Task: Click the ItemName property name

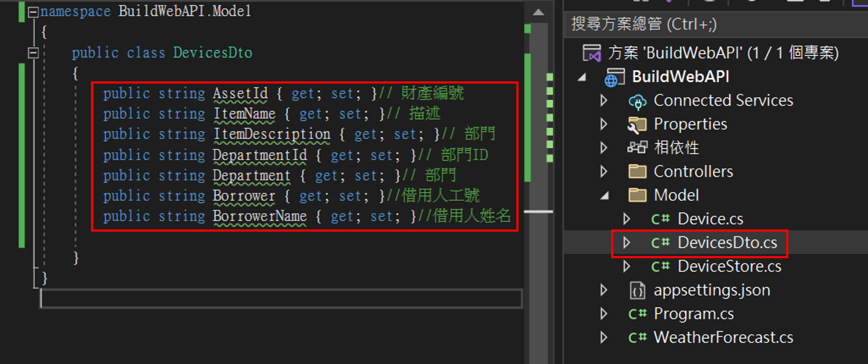Action: coord(244,114)
